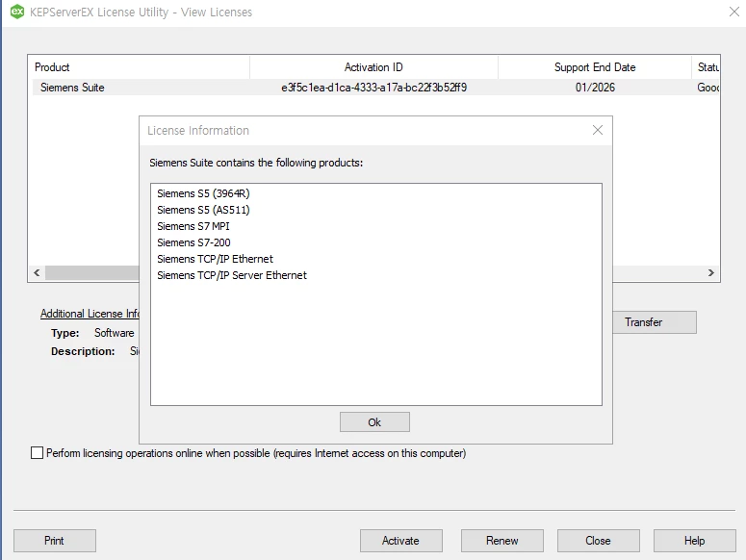Viewport: 746px width, 560px height.
Task: Confirm the License Information dialog with Ok
Action: (x=374, y=422)
